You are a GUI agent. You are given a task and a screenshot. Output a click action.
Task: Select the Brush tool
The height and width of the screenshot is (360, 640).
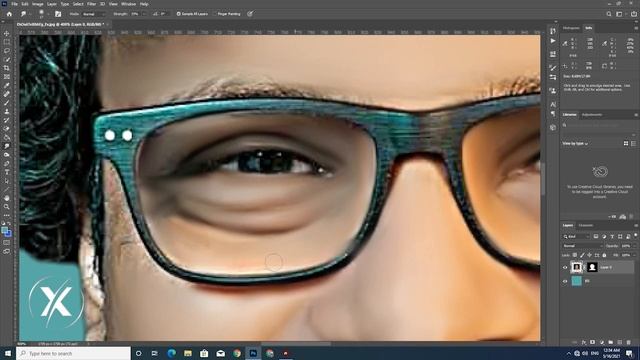[7, 103]
